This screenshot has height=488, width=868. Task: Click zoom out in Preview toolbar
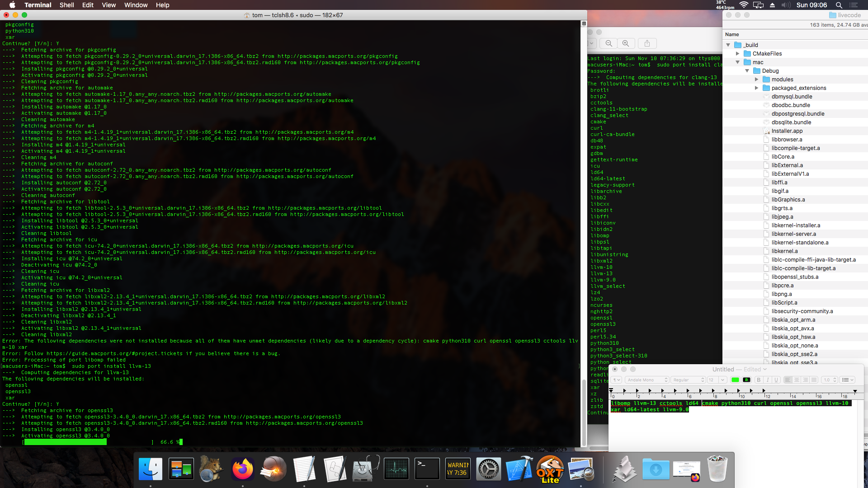point(609,43)
